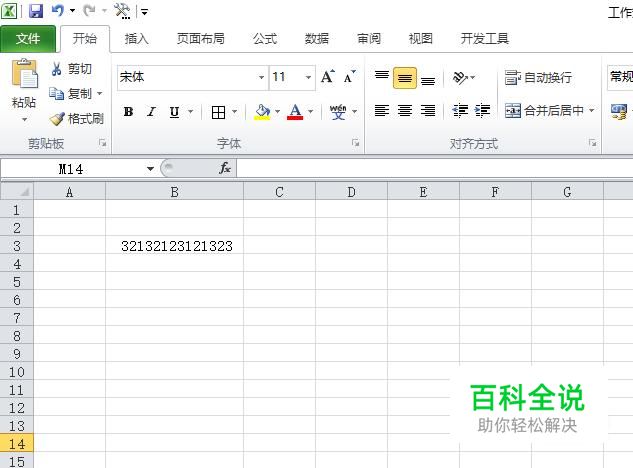Open the font name dropdown arrow

pyautogui.click(x=262, y=77)
